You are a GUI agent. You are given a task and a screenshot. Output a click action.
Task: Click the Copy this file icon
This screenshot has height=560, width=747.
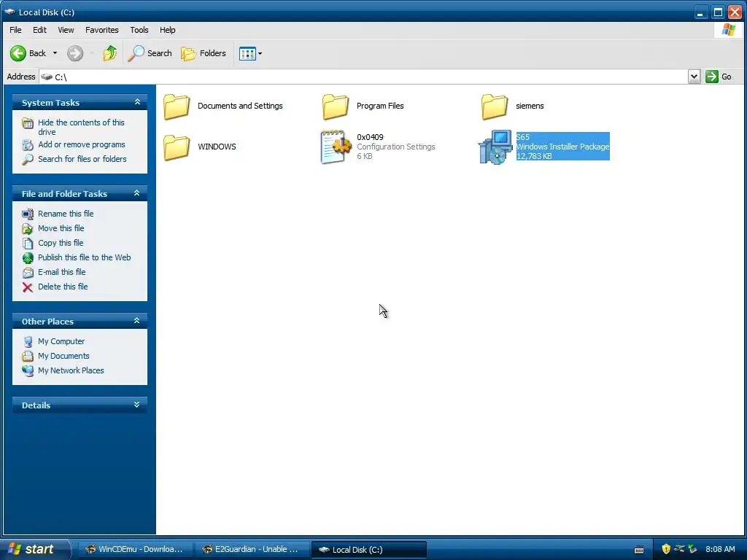(28, 244)
